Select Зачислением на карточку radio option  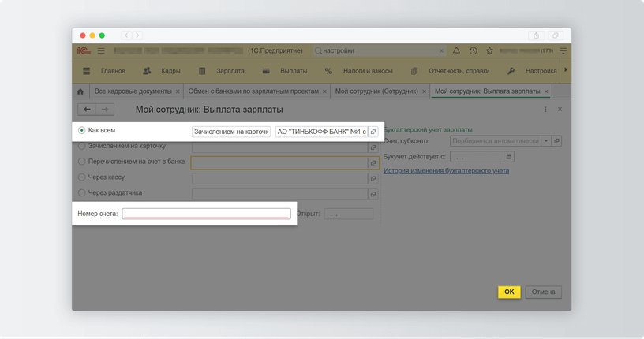click(82, 146)
